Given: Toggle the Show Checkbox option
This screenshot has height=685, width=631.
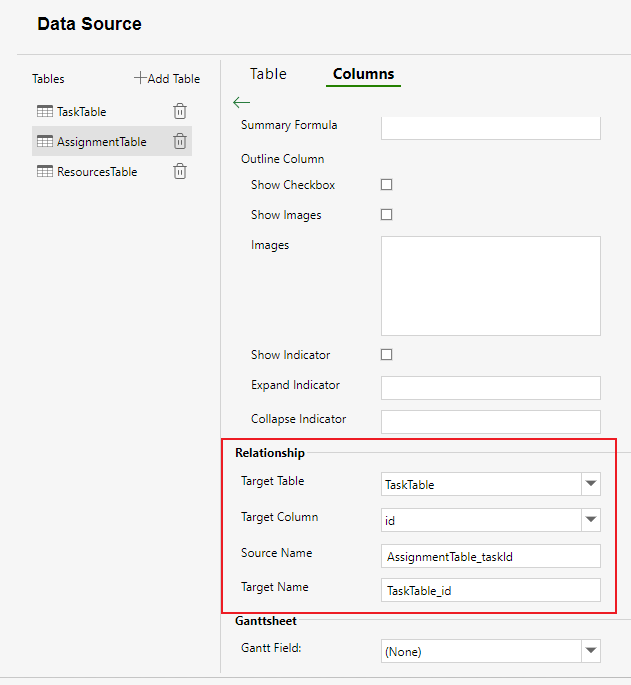Looking at the screenshot, I should (386, 185).
